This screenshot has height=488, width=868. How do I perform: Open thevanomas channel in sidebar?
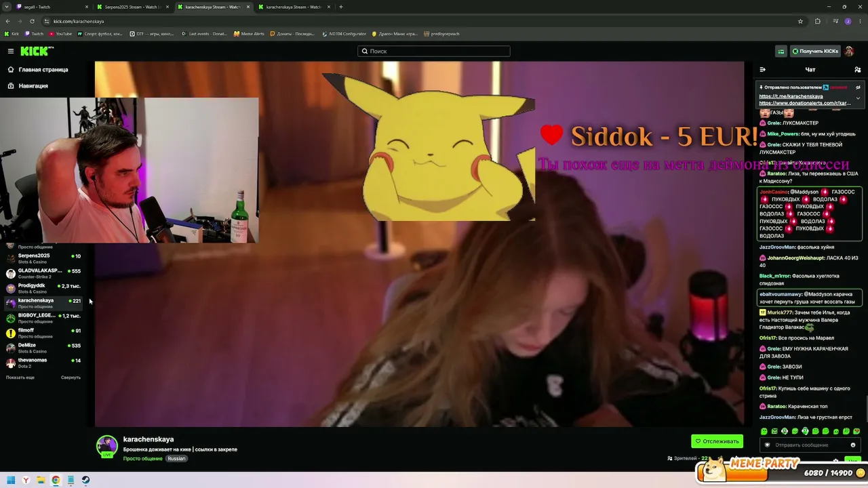45,363
